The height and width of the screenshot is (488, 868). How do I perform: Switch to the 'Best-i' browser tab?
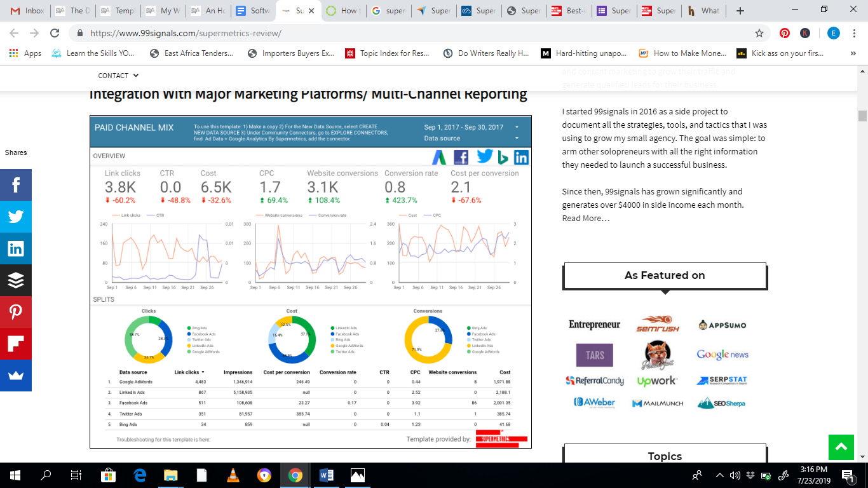coord(568,11)
